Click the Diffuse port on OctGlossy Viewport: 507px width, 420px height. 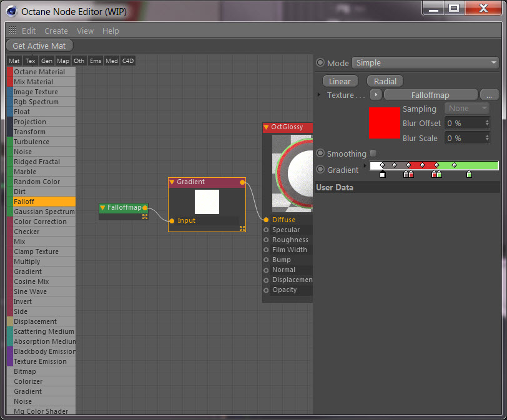[266, 220]
